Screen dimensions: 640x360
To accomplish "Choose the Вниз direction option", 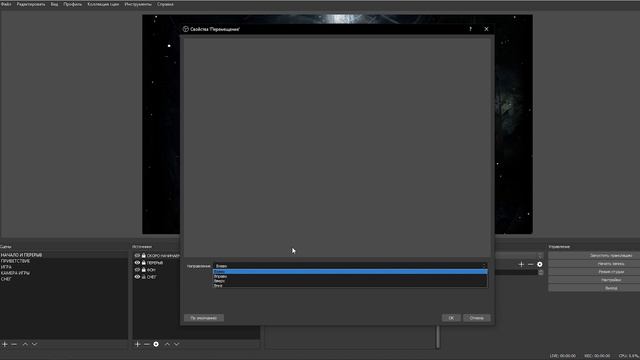I will [x=350, y=285].
